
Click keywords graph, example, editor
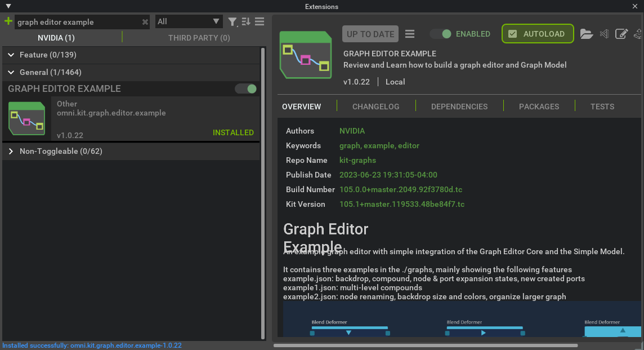[x=379, y=145]
